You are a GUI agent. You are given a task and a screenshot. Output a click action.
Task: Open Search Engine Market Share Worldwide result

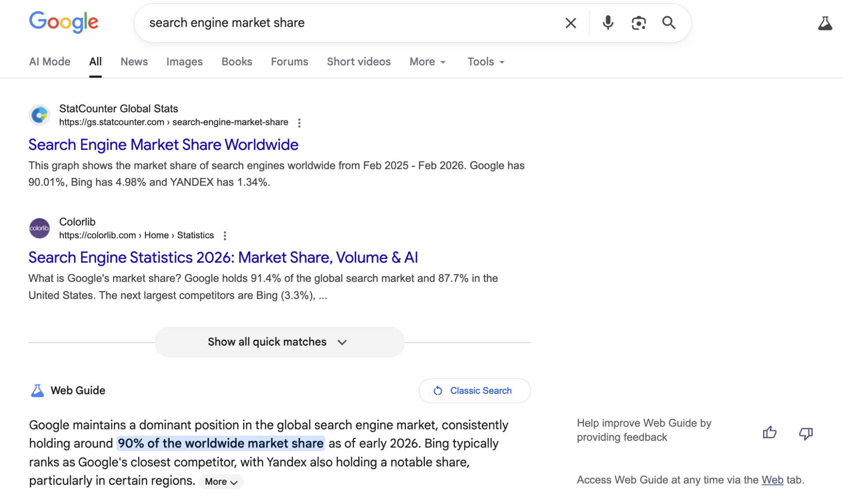tap(163, 145)
